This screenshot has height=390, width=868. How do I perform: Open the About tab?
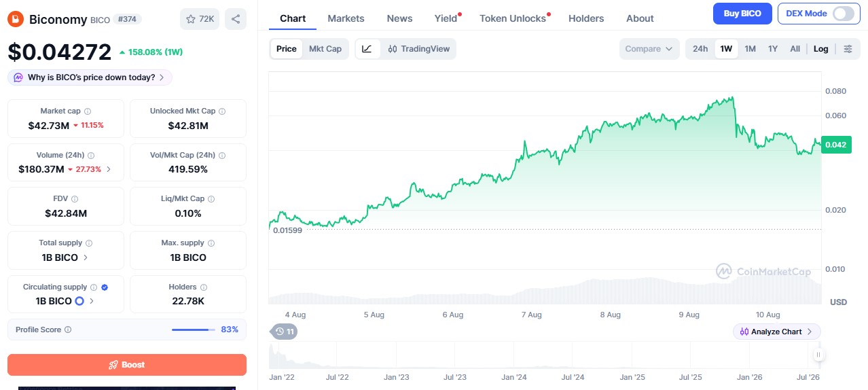click(640, 18)
